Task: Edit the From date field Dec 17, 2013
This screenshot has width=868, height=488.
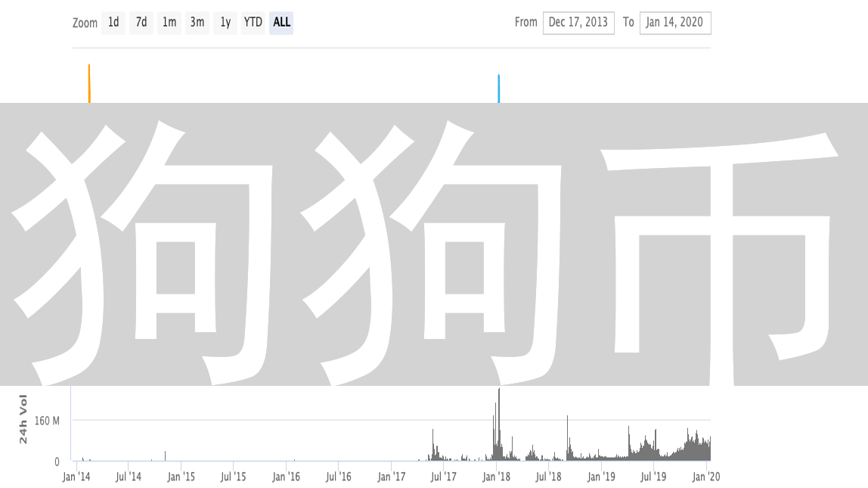Action: pyautogui.click(x=578, y=23)
